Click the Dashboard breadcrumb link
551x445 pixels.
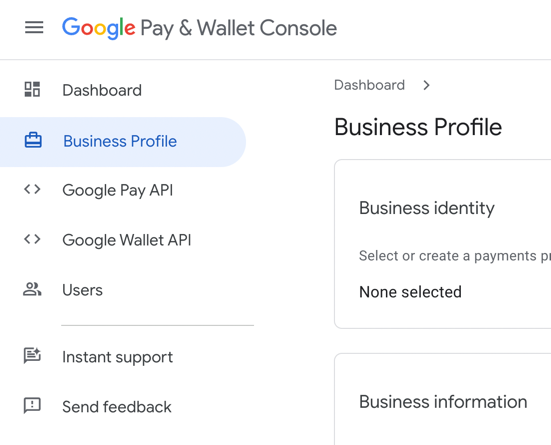369,85
